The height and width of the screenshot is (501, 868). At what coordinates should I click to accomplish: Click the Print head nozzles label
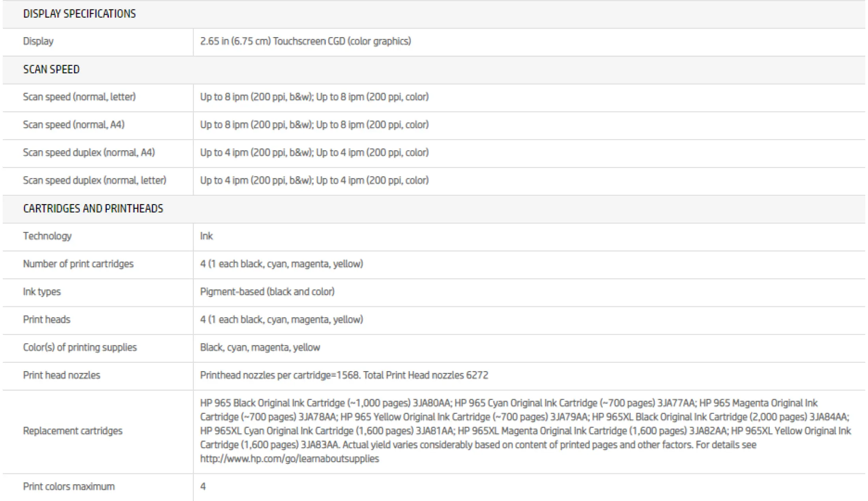pos(62,375)
